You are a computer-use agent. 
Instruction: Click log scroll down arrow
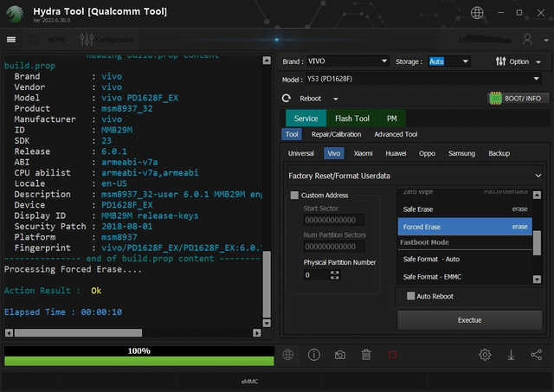point(267,323)
